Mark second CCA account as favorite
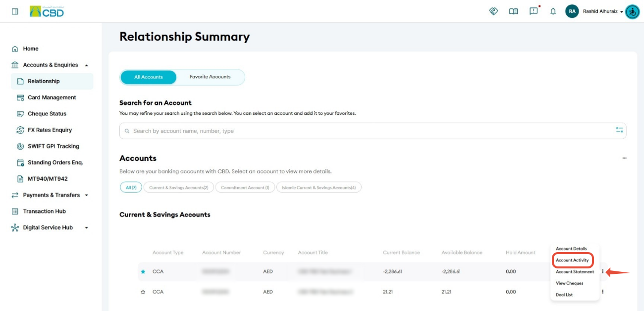 [x=143, y=292]
